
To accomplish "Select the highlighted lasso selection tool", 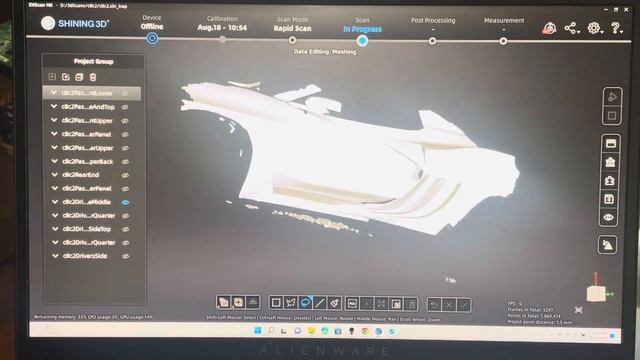I will (x=305, y=303).
